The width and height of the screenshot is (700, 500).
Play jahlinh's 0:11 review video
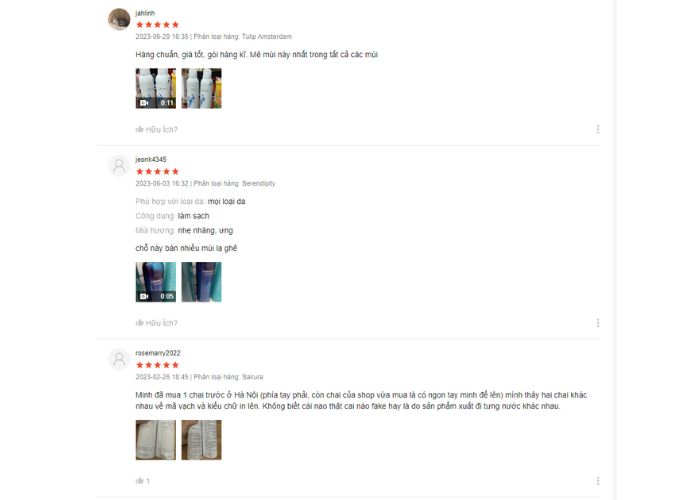point(156,88)
